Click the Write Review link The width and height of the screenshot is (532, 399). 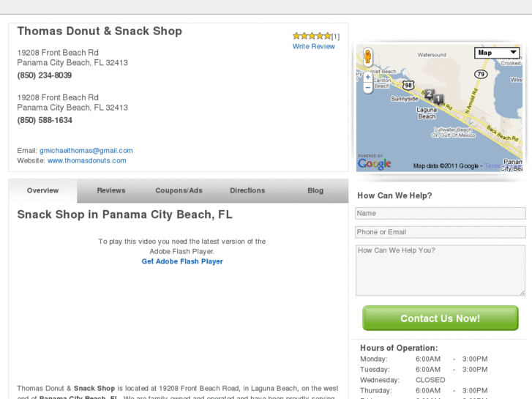click(x=313, y=47)
